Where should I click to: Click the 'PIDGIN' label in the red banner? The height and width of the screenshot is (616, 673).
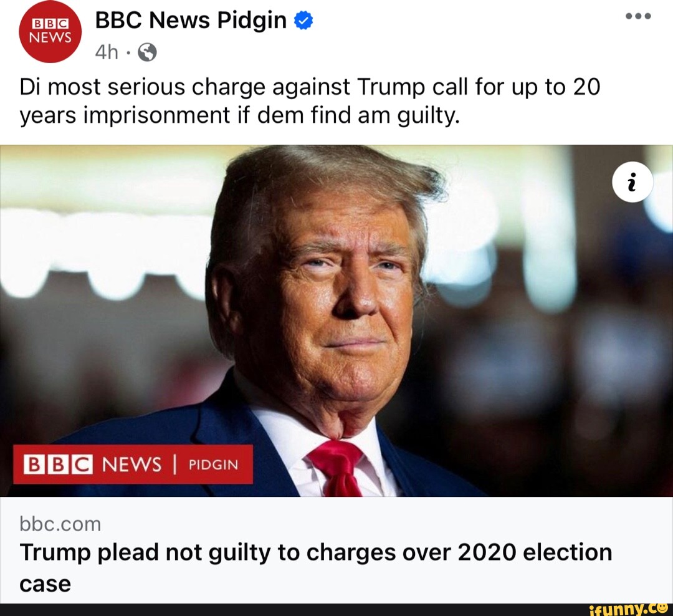(x=212, y=465)
